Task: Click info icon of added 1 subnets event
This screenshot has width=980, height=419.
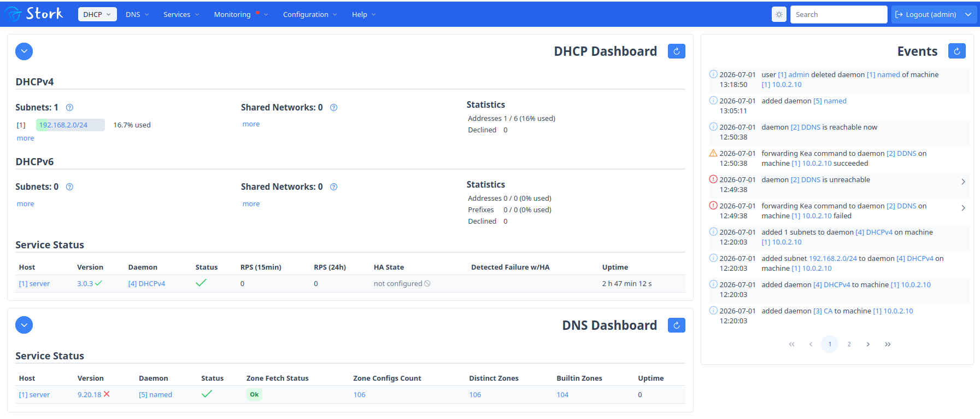Action: (x=713, y=232)
